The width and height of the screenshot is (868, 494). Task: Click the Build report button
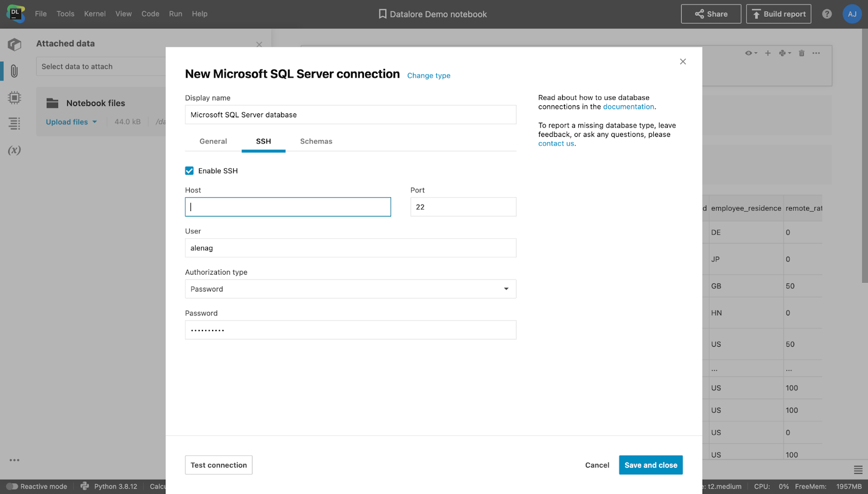pyautogui.click(x=778, y=14)
